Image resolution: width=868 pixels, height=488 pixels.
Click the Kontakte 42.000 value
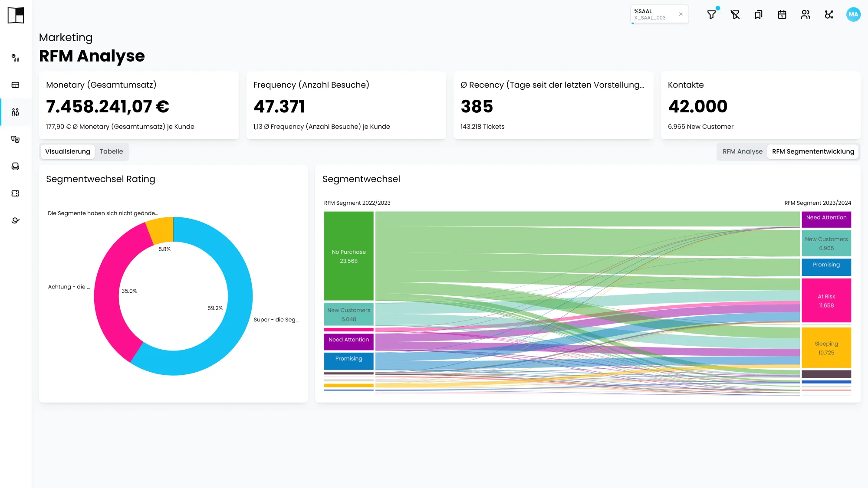coord(698,106)
